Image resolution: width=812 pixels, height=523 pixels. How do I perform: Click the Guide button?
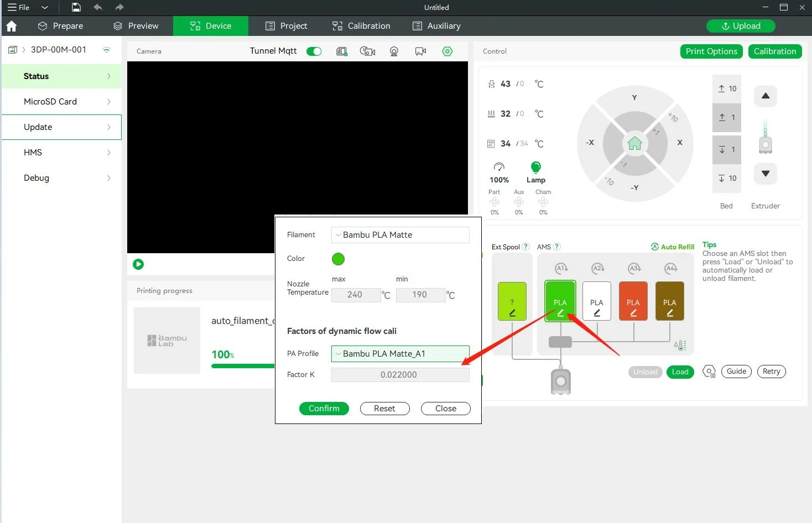tap(736, 372)
